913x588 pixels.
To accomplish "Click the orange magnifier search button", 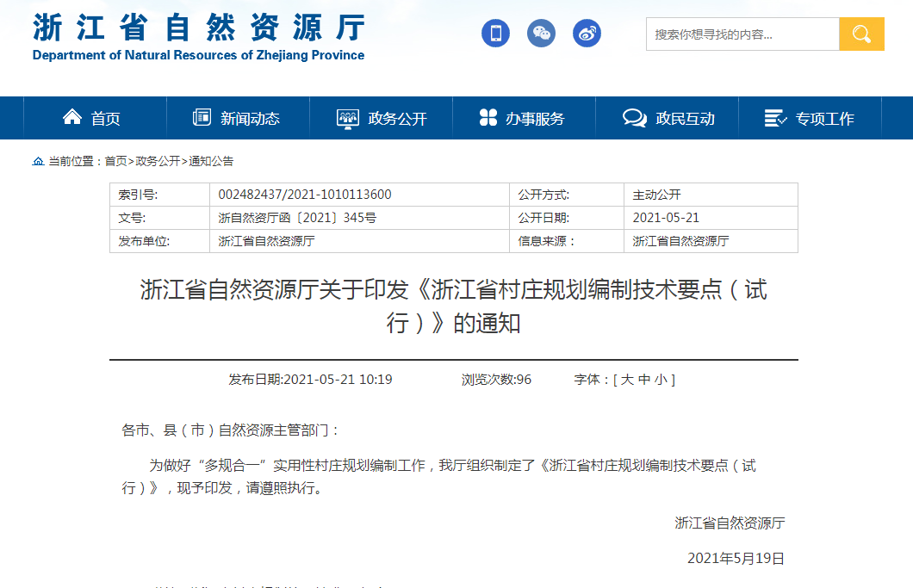I will (x=861, y=34).
